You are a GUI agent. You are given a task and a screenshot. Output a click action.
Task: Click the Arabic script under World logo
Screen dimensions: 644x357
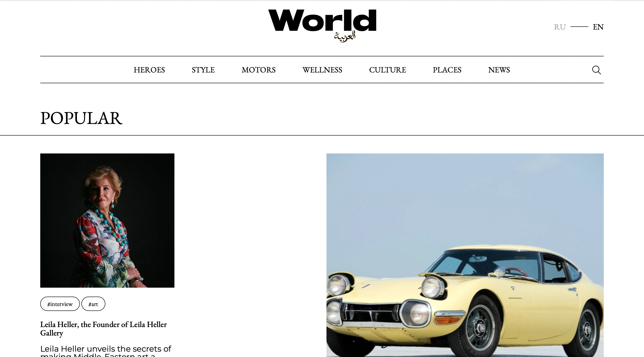[x=345, y=36]
